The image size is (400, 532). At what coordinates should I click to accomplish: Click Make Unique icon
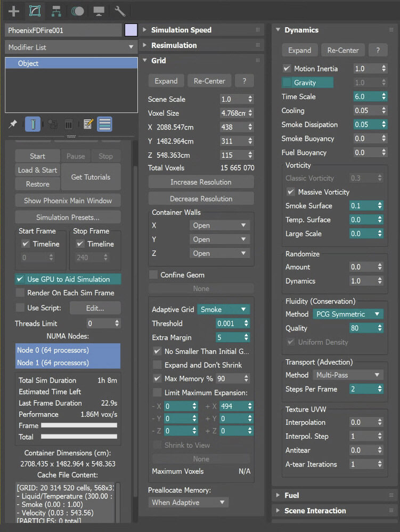(x=52, y=124)
